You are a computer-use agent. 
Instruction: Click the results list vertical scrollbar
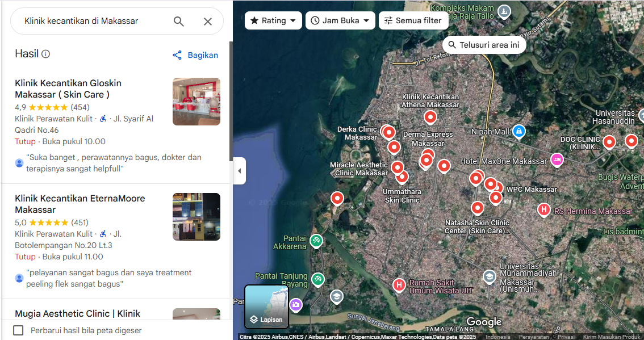pos(231,101)
